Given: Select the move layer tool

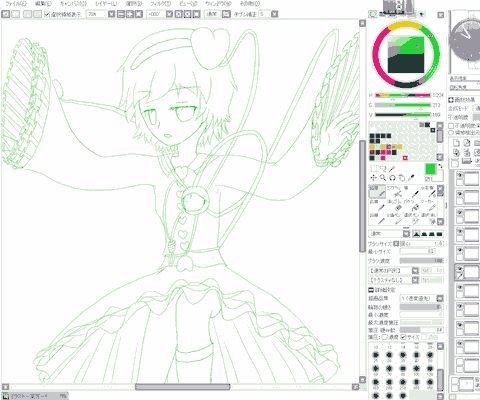Looking at the screenshot, I should [x=374, y=178].
